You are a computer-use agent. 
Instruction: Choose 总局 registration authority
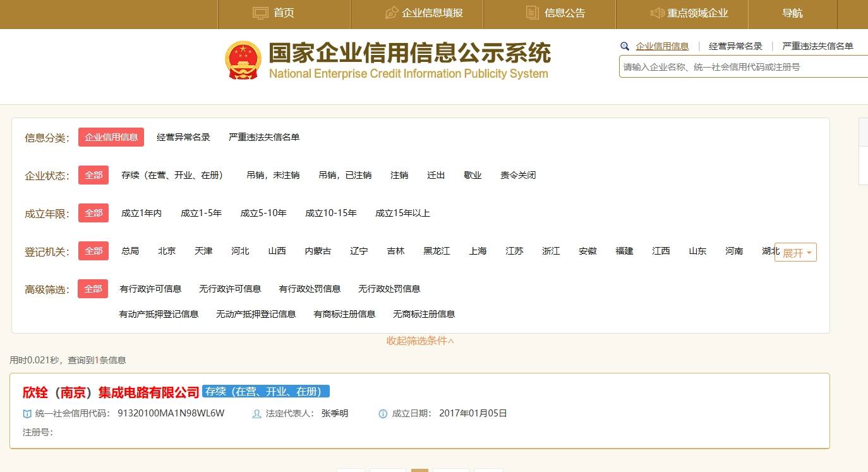click(130, 251)
